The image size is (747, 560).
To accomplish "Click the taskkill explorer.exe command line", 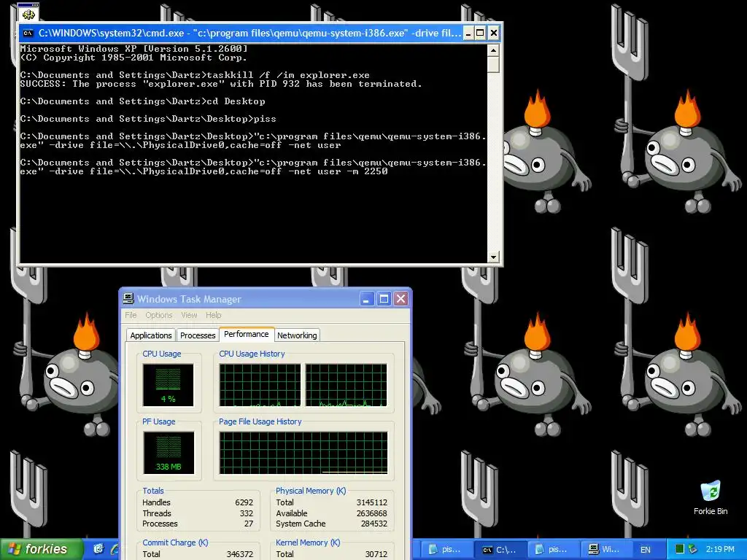I will tap(195, 75).
